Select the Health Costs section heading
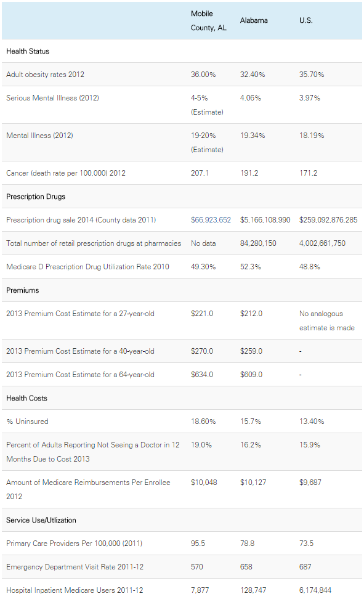This screenshot has height=607, width=364. (x=26, y=398)
